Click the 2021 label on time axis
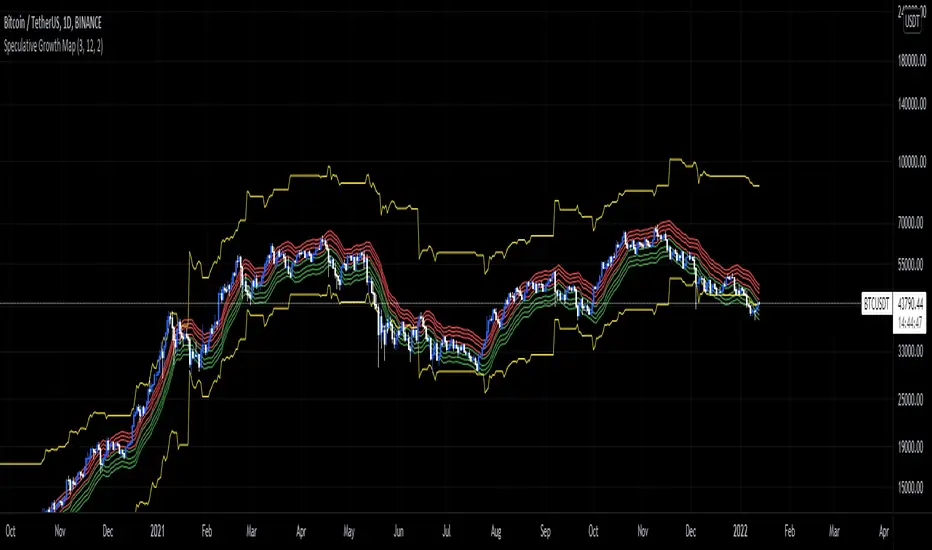Screen dimensions: 932x550 click(157, 531)
